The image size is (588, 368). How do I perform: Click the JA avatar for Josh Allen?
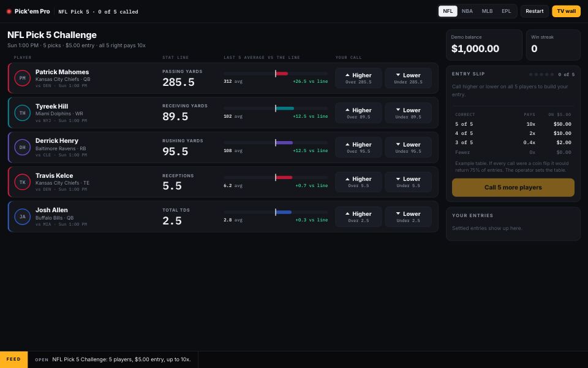pyautogui.click(x=23, y=217)
